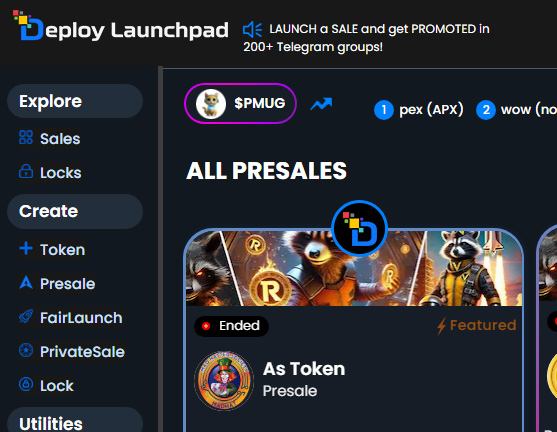
Task: Open Locks via padlock icon
Action: (x=26, y=171)
